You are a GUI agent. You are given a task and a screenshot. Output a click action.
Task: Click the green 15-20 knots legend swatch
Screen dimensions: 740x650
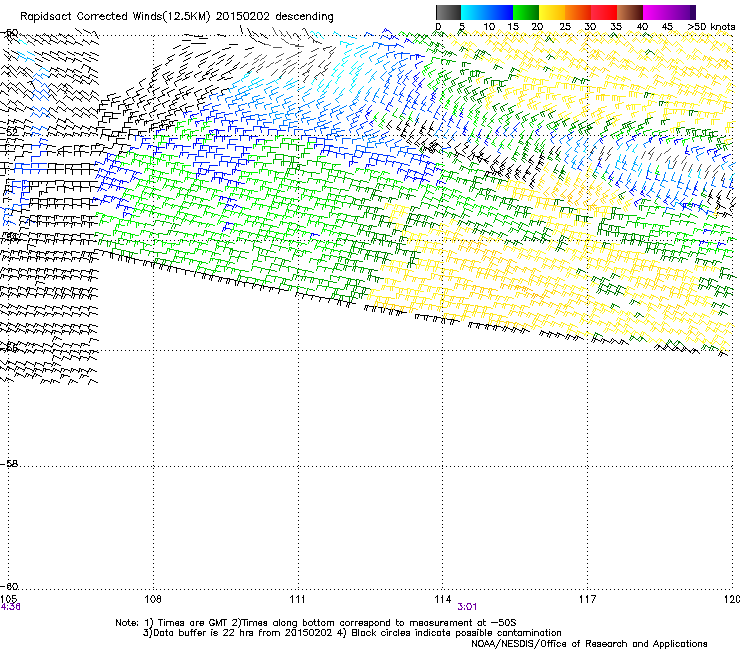(526, 12)
